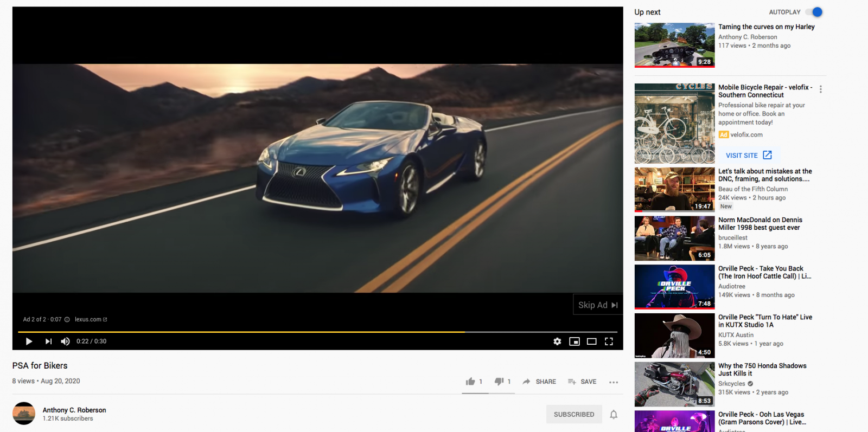The image size is (868, 432).
Task: Click the 'PSA for Bikers' video title text
Action: pos(40,366)
